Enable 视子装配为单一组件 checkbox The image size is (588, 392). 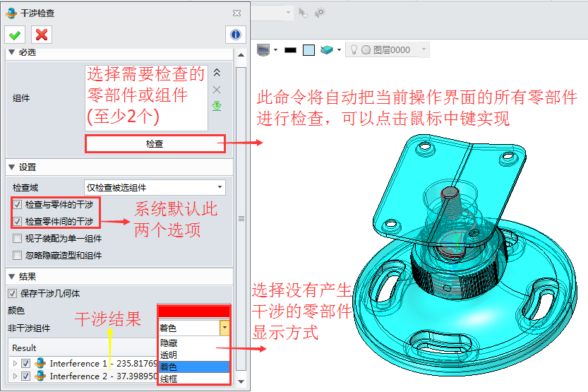18,238
